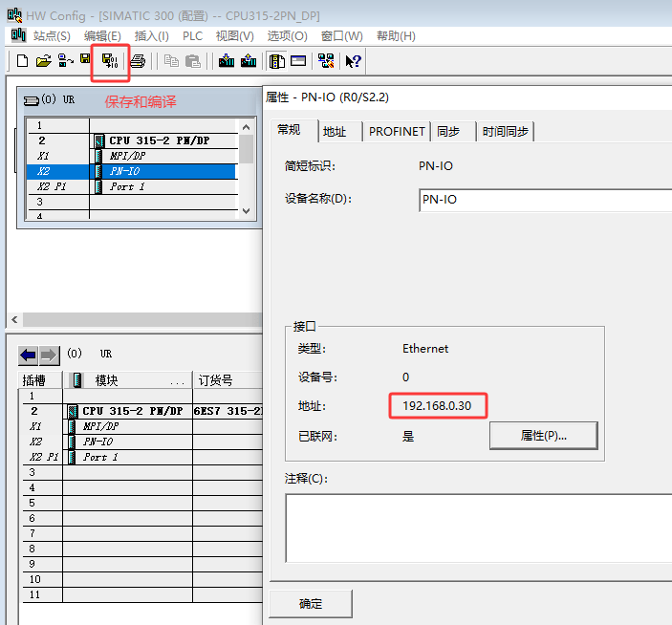Click the forward arrow in lower detail pane

(49, 356)
